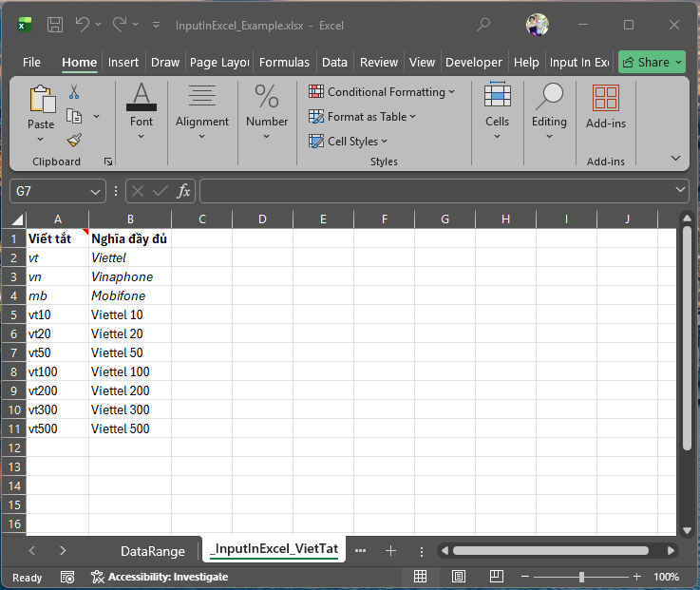The height and width of the screenshot is (590, 700).
Task: Switch to Normal view
Action: click(x=420, y=577)
